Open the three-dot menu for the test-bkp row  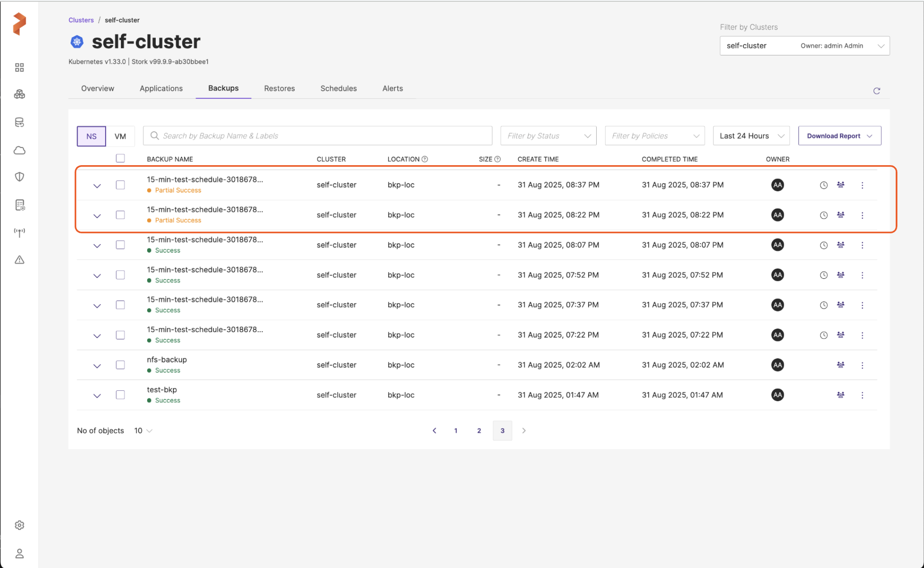coord(862,395)
